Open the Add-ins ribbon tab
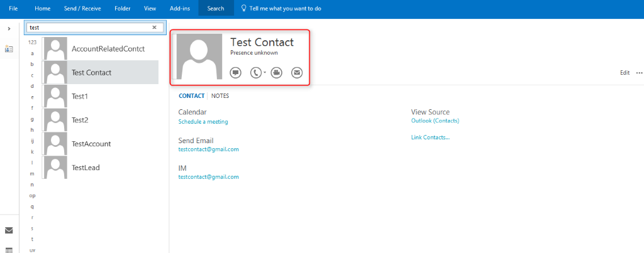The image size is (644, 253). tap(180, 8)
